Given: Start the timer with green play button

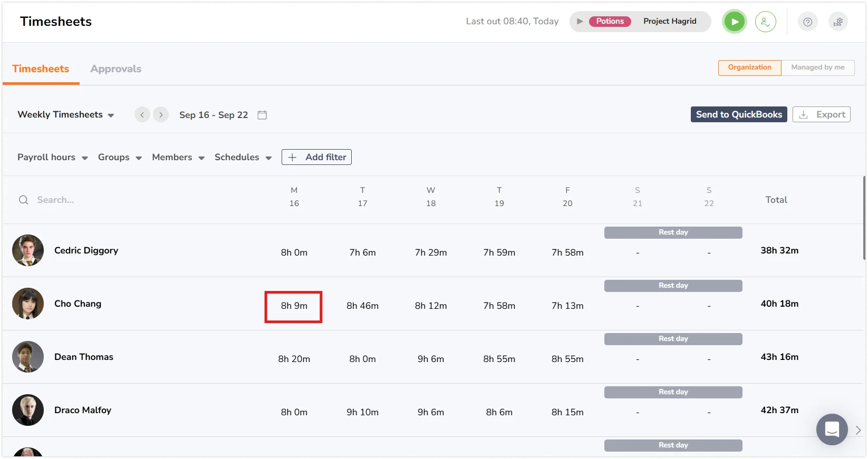Looking at the screenshot, I should (735, 22).
